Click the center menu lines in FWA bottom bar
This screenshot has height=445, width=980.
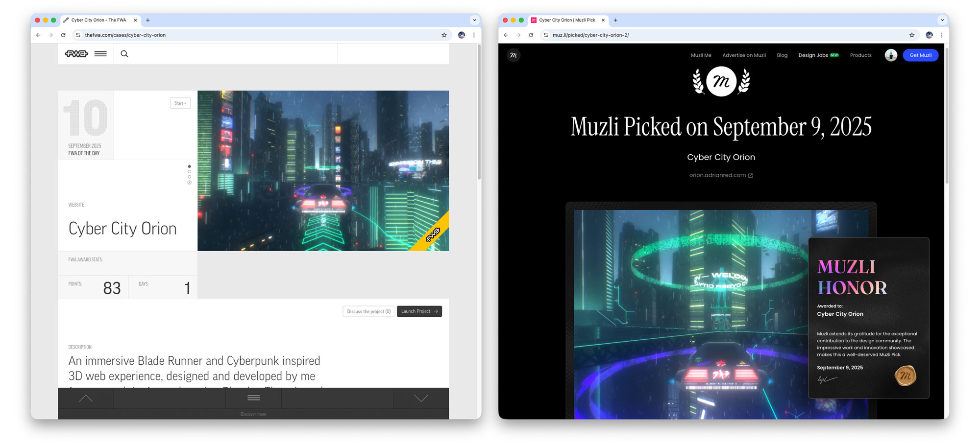[253, 398]
